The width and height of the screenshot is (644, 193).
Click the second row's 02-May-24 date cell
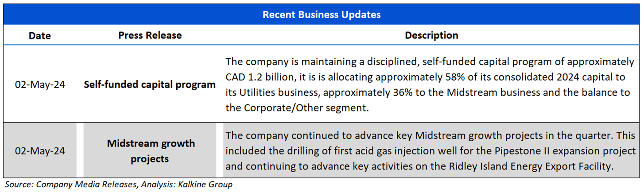tap(40, 151)
